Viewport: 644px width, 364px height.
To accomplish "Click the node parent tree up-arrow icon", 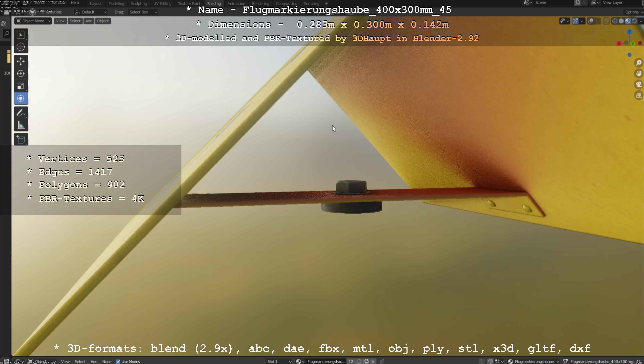I will click(x=481, y=361).
